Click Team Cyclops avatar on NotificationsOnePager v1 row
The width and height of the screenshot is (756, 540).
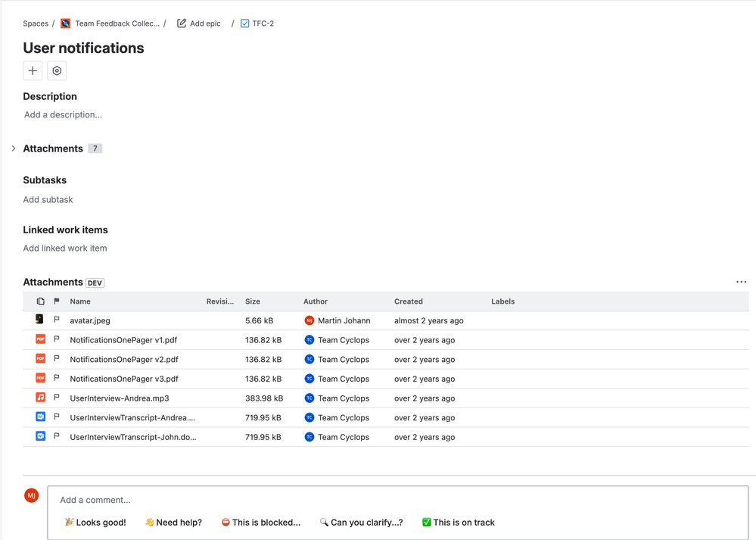(x=310, y=340)
